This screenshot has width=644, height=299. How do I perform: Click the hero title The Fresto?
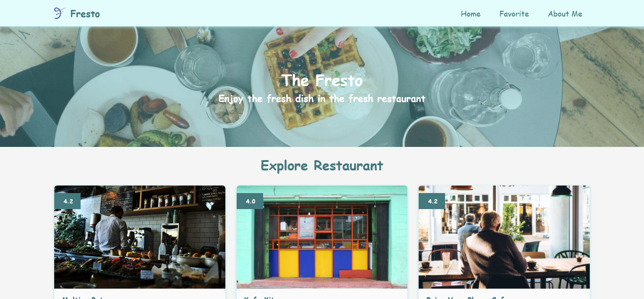[322, 81]
